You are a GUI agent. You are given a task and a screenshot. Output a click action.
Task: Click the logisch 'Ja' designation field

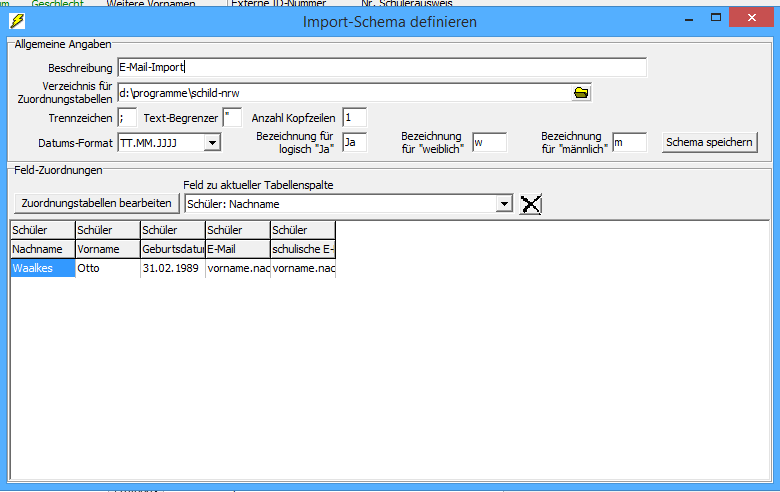pos(354,143)
